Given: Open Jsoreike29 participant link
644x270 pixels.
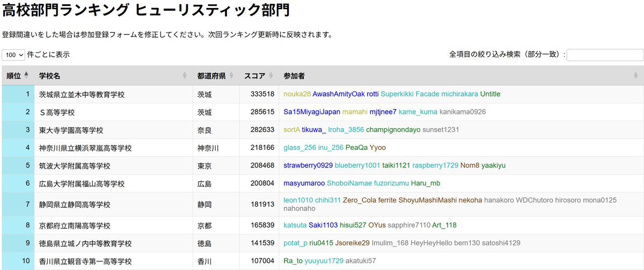Looking at the screenshot, I should tap(353, 243).
